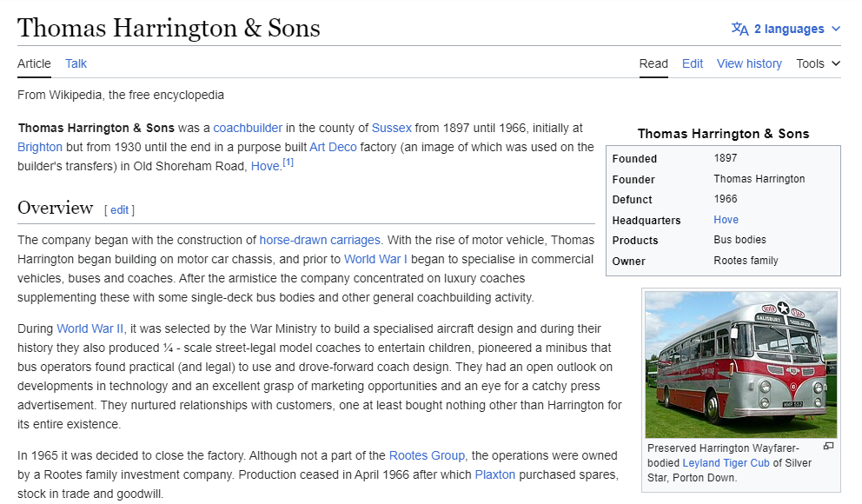
Task: Follow the coachbuilder link
Action: [x=248, y=128]
